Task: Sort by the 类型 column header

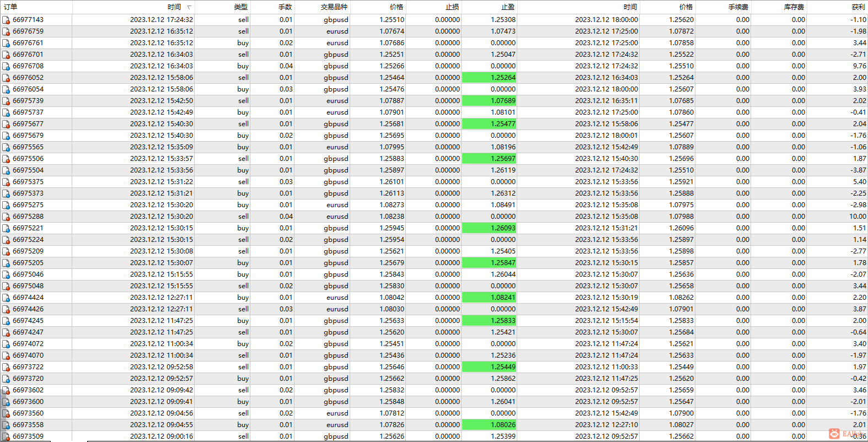Action: [240, 7]
